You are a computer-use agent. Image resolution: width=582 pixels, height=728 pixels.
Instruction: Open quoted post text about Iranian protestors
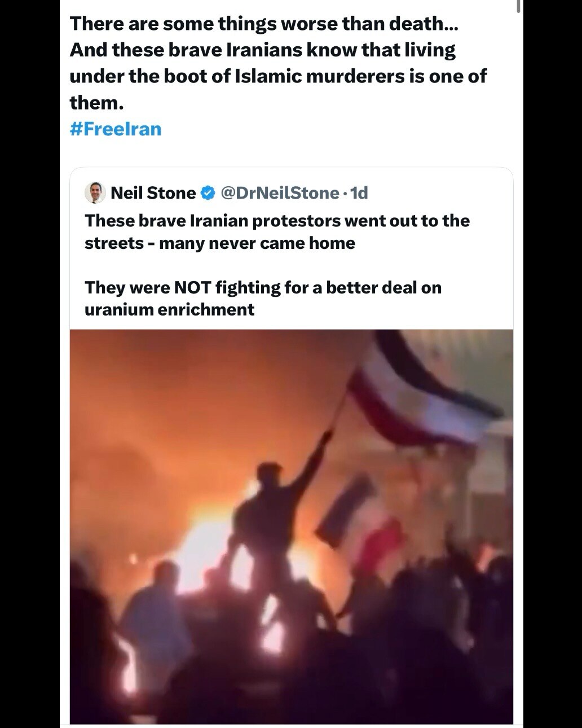pos(277,231)
